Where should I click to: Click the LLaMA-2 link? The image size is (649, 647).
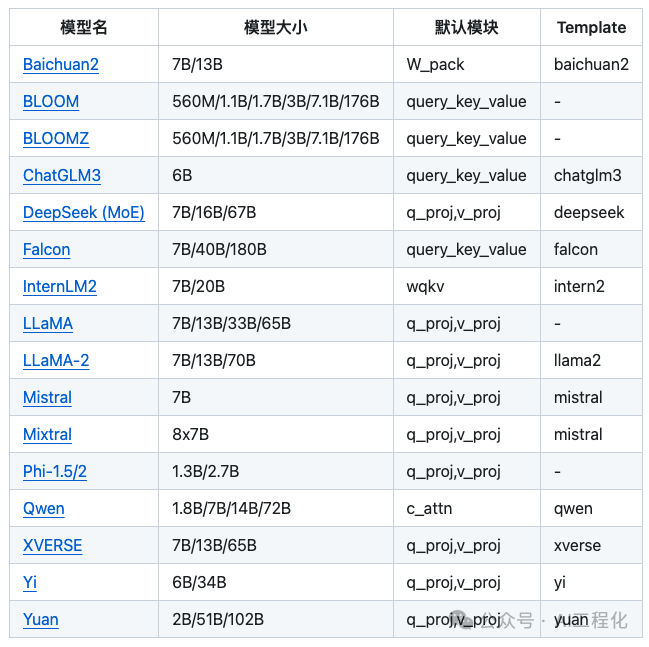coord(56,361)
